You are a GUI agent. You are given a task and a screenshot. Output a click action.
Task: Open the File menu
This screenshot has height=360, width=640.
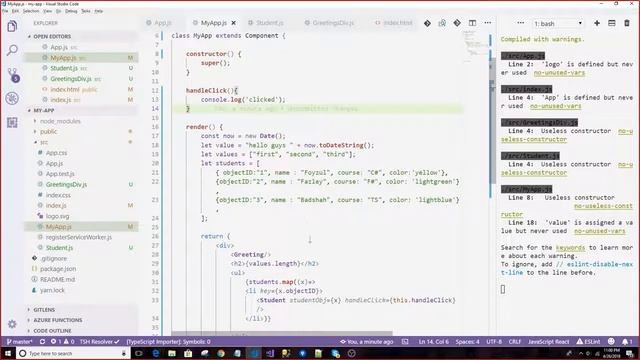[5, 11]
